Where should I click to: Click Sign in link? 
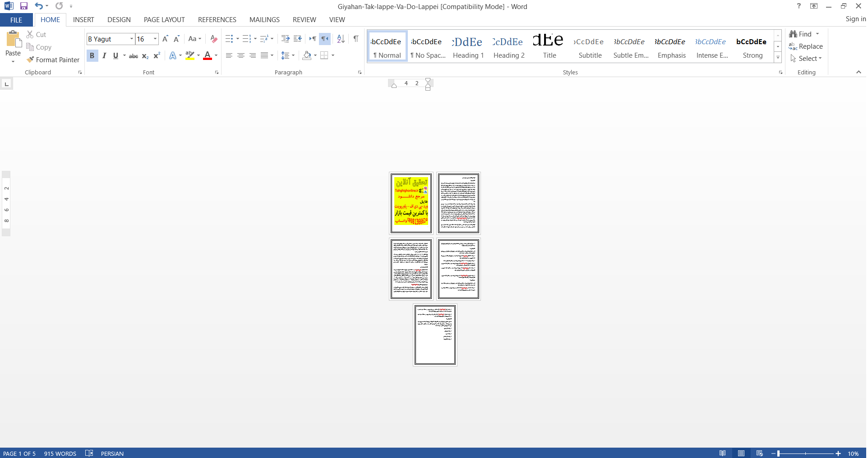click(855, 18)
